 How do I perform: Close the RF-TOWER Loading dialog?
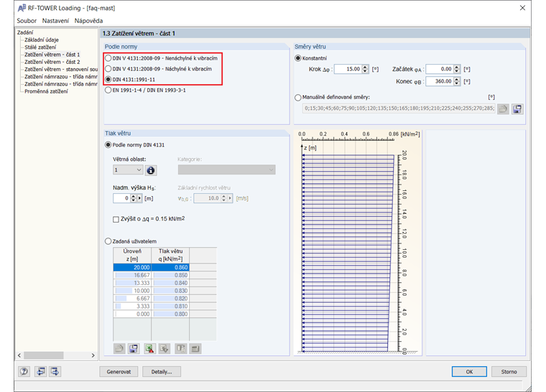(522, 8)
